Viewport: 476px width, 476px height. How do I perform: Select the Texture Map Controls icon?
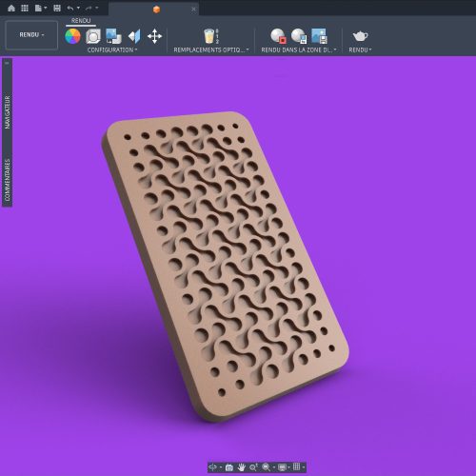134,36
